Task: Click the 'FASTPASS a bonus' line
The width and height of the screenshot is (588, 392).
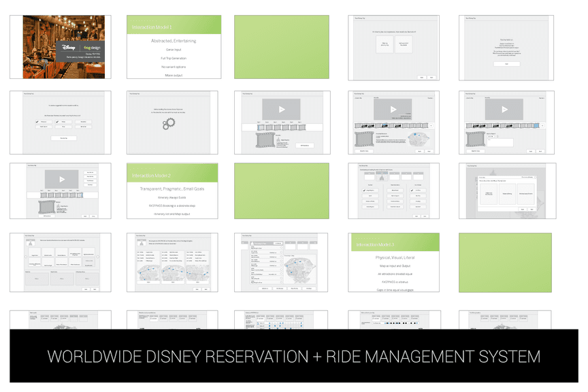Action: 395,282
